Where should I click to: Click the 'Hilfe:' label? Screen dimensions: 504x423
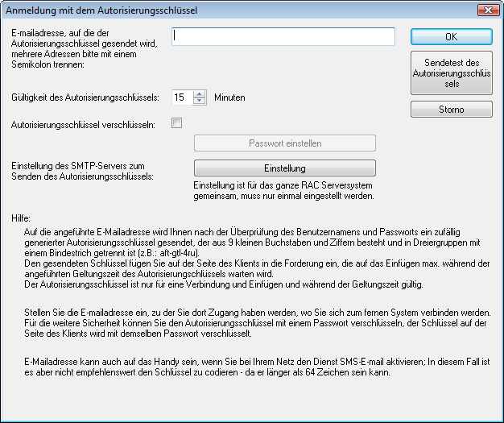tap(21, 218)
